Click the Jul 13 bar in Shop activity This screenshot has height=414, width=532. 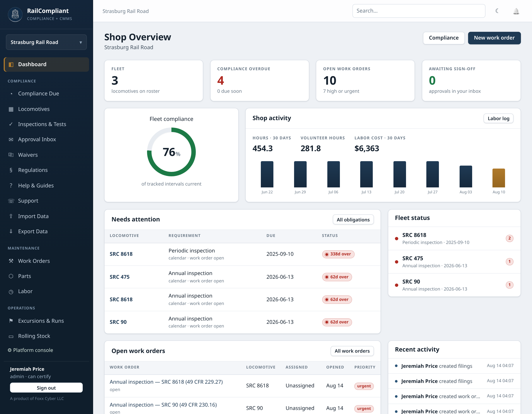click(366, 174)
